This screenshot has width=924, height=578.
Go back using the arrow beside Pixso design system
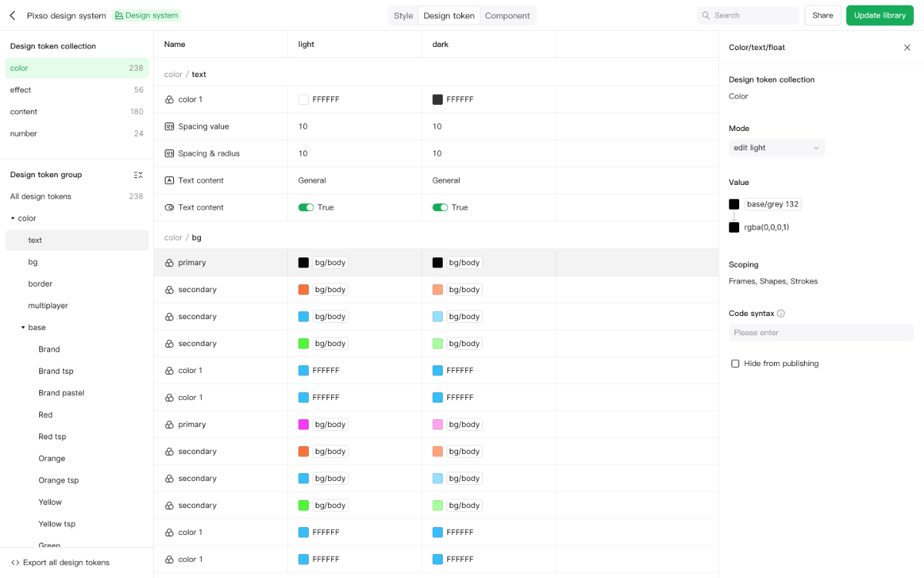(x=12, y=15)
